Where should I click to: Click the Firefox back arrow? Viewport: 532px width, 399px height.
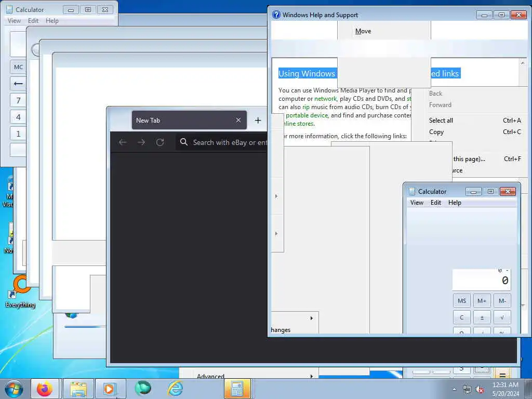[x=123, y=142]
